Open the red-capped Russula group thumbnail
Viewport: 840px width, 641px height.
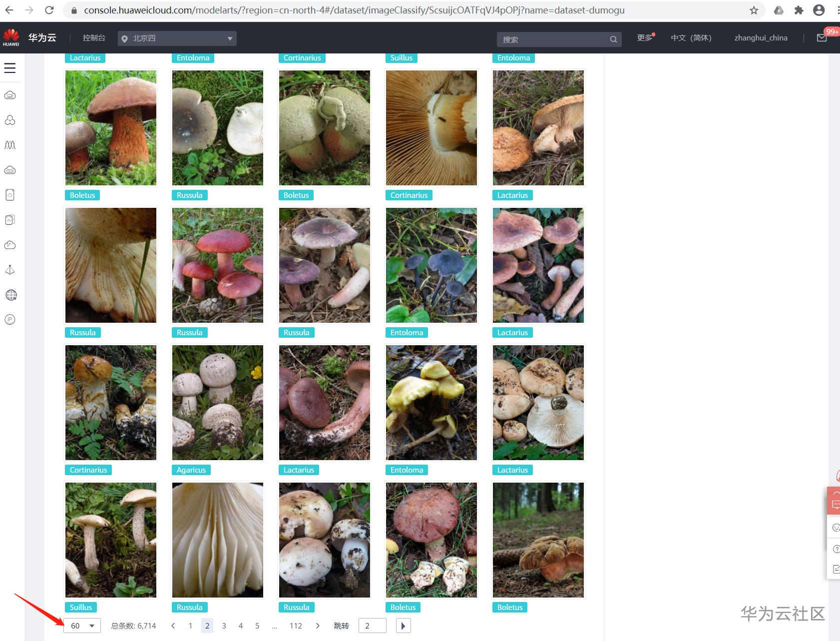(218, 265)
